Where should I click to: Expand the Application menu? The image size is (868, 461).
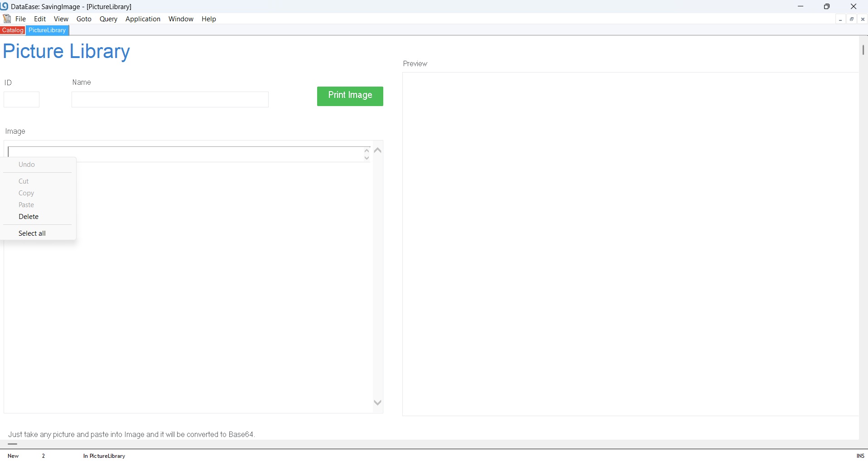coord(143,19)
